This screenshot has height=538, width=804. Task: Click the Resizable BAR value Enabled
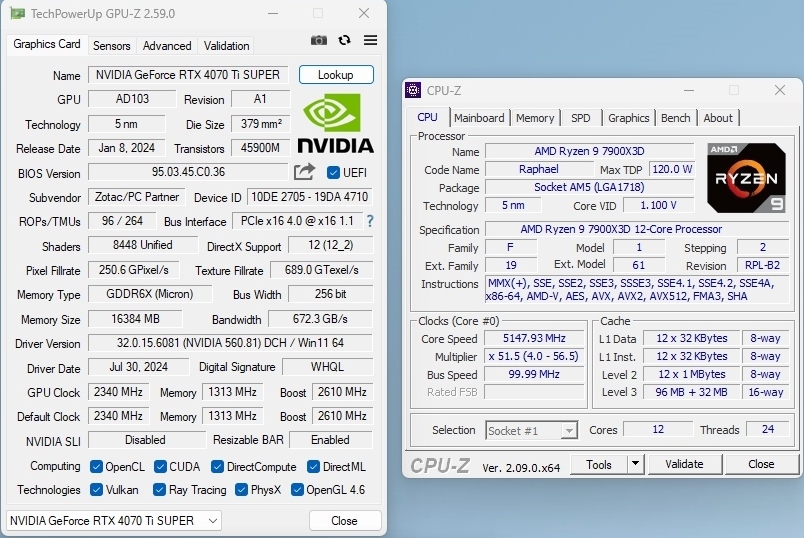click(331, 440)
